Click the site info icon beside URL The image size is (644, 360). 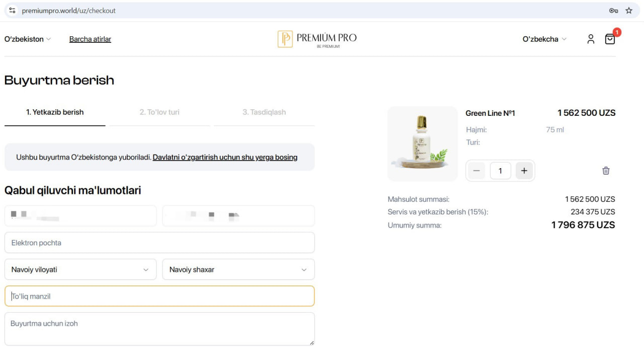[13, 11]
